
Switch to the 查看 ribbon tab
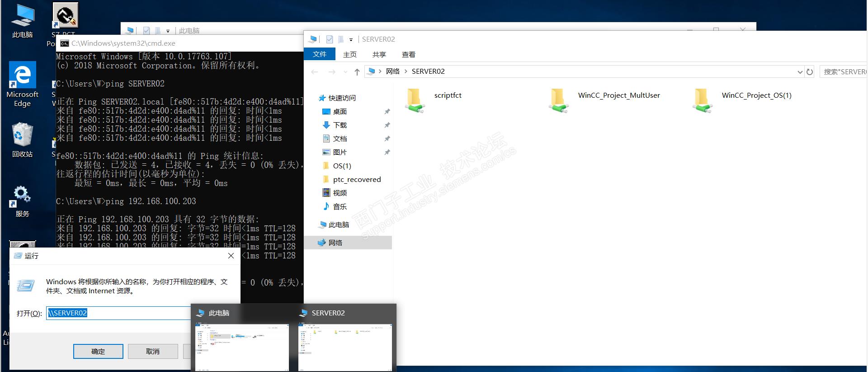tap(409, 54)
